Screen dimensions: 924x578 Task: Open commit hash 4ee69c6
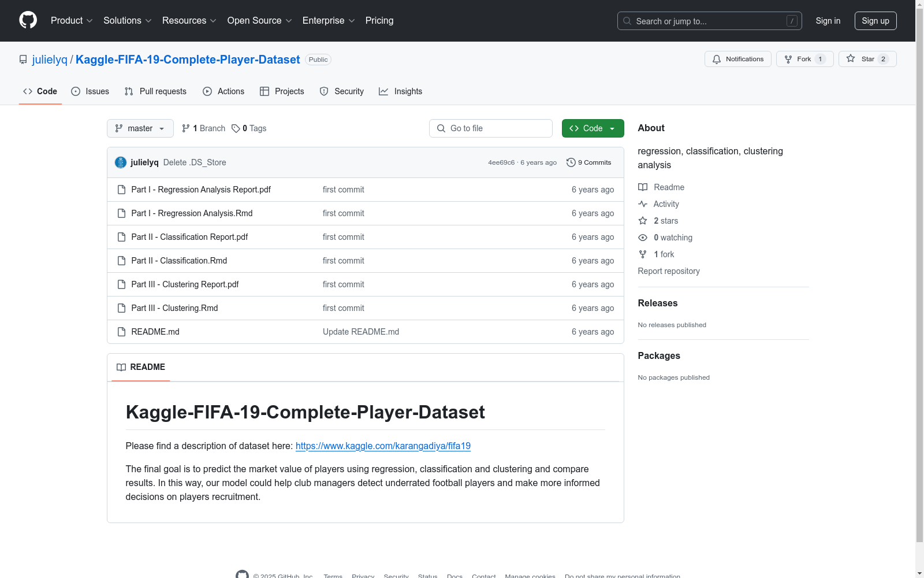(x=501, y=162)
